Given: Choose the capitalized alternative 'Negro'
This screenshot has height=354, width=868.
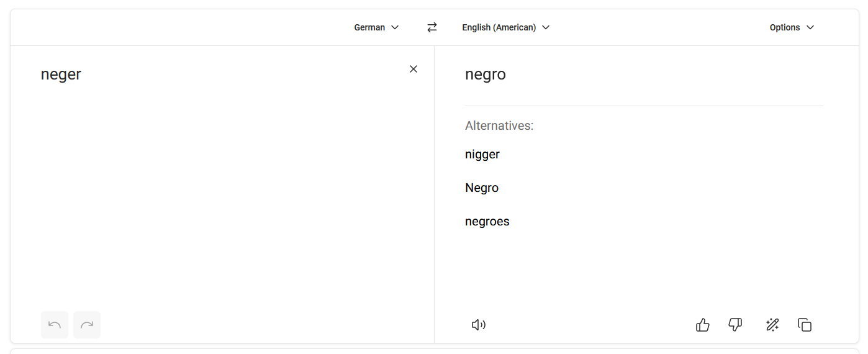Looking at the screenshot, I should click(482, 188).
